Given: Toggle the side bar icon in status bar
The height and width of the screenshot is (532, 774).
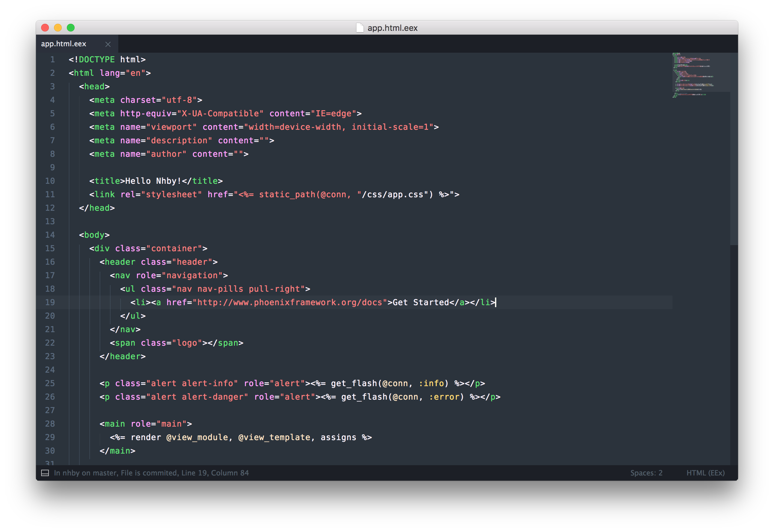Looking at the screenshot, I should pos(45,473).
